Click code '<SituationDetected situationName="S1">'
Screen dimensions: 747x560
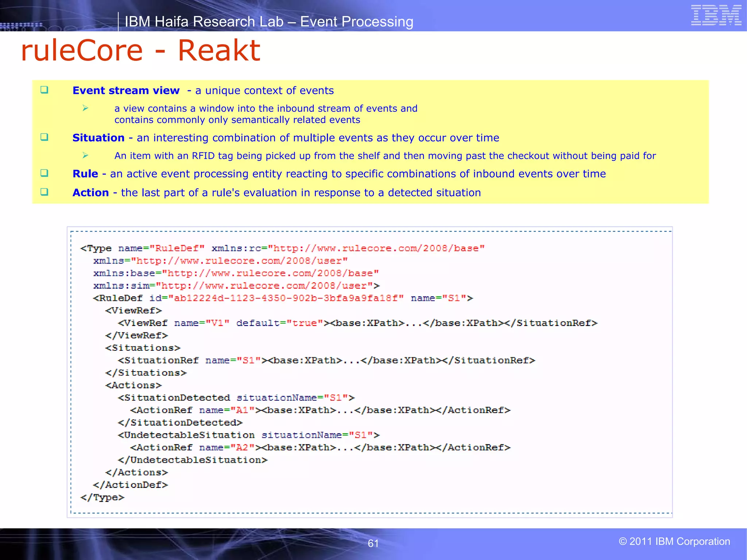point(236,398)
